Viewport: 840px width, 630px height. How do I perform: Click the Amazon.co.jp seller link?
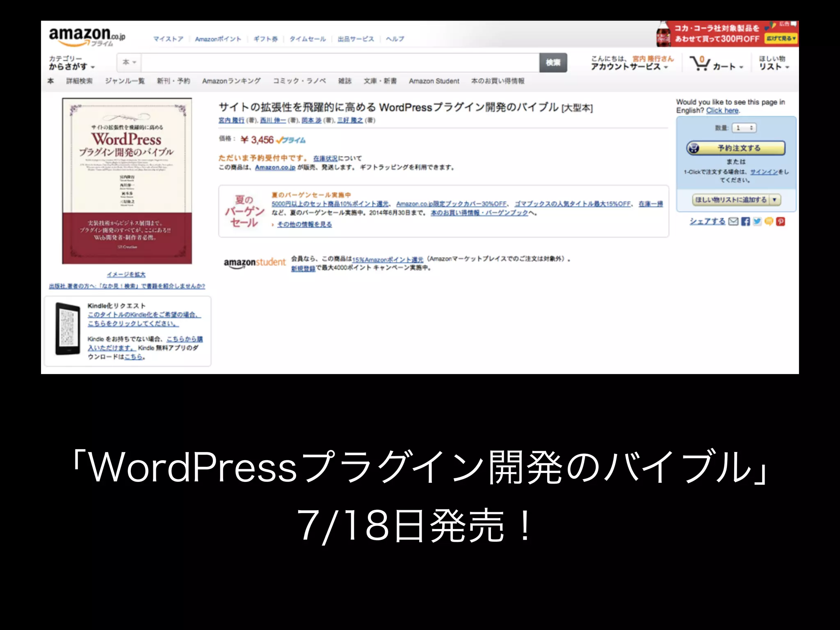[x=275, y=167]
